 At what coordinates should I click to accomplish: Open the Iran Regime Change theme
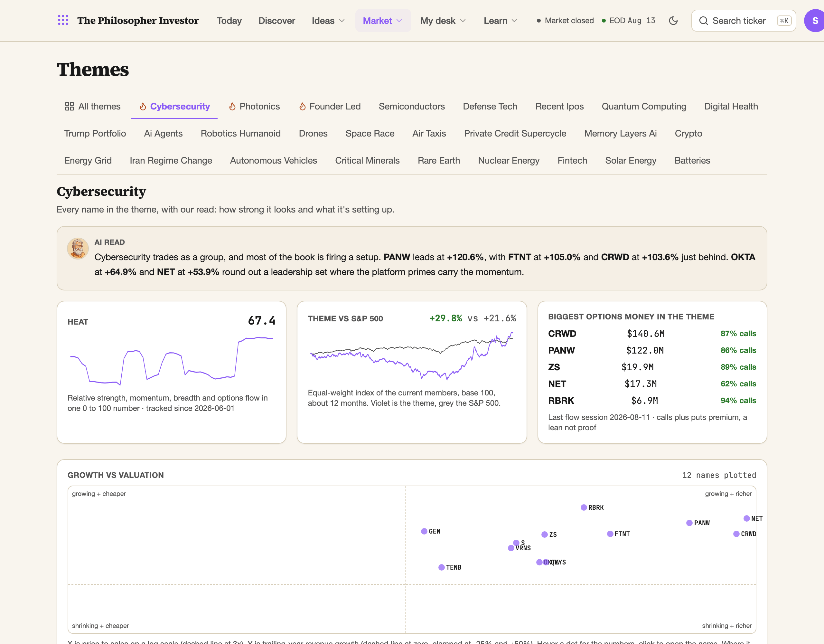pos(171,160)
